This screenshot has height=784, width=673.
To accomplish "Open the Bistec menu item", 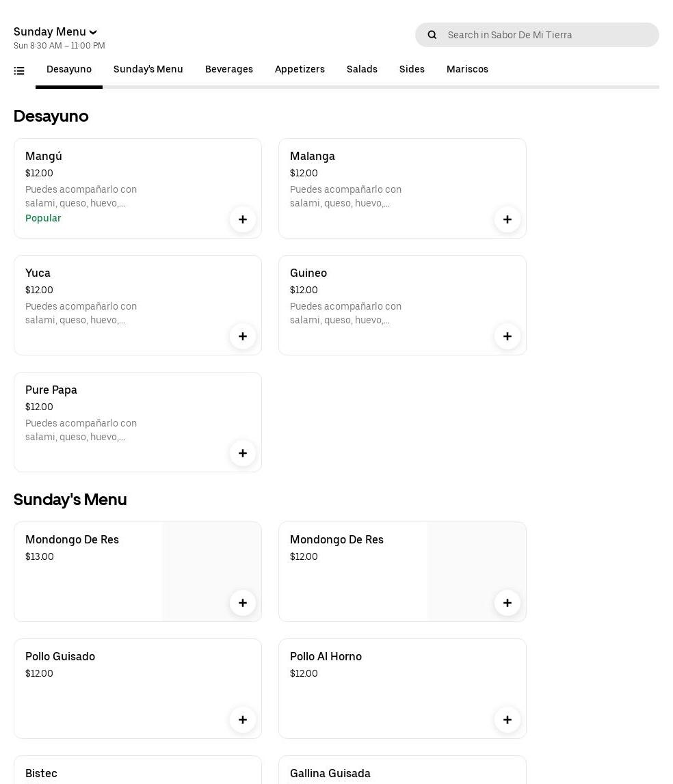I will point(42,773).
